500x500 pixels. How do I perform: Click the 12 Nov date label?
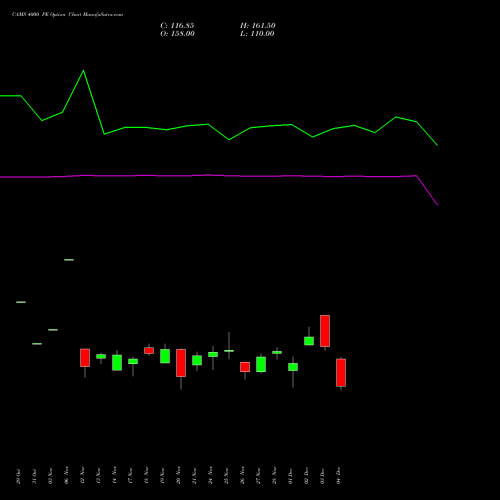click(x=83, y=475)
